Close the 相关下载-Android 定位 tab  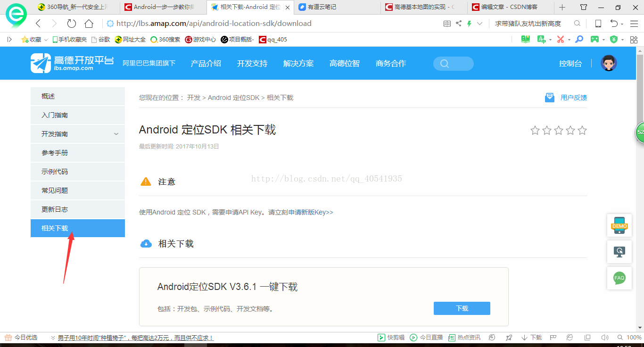(287, 8)
